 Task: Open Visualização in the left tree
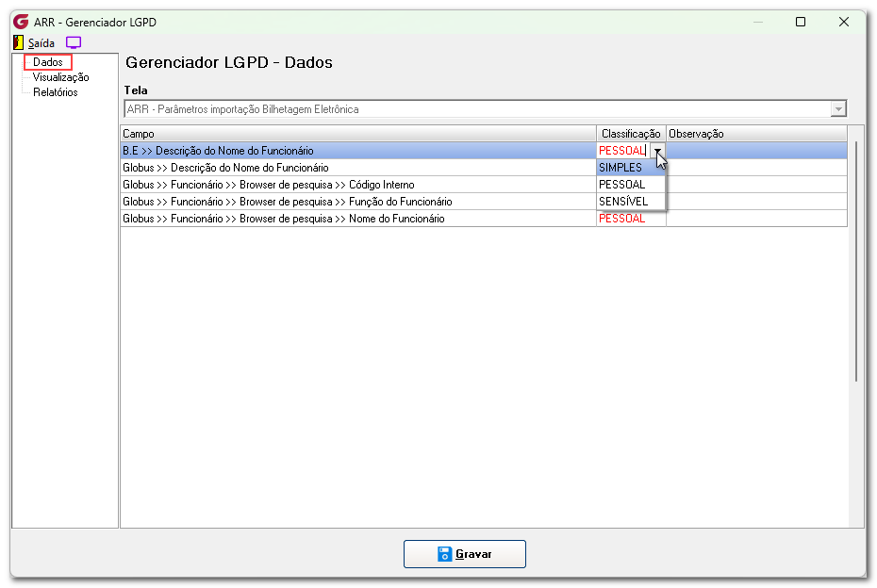(60, 77)
